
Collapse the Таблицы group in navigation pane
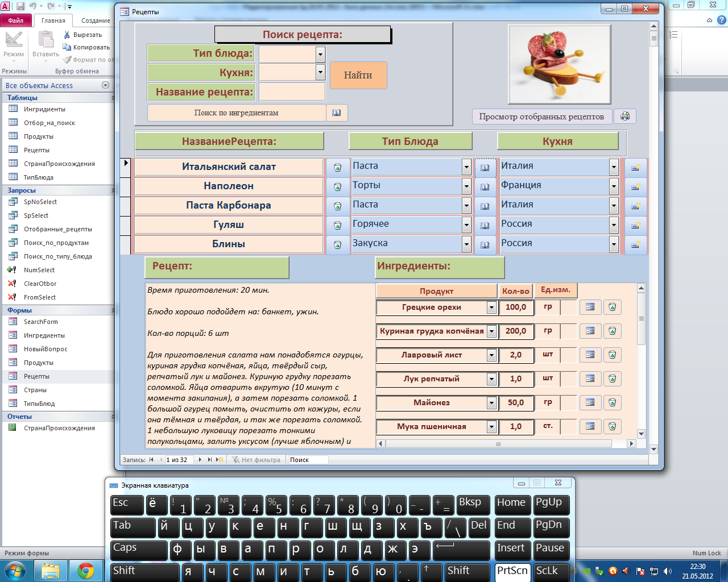112,98
